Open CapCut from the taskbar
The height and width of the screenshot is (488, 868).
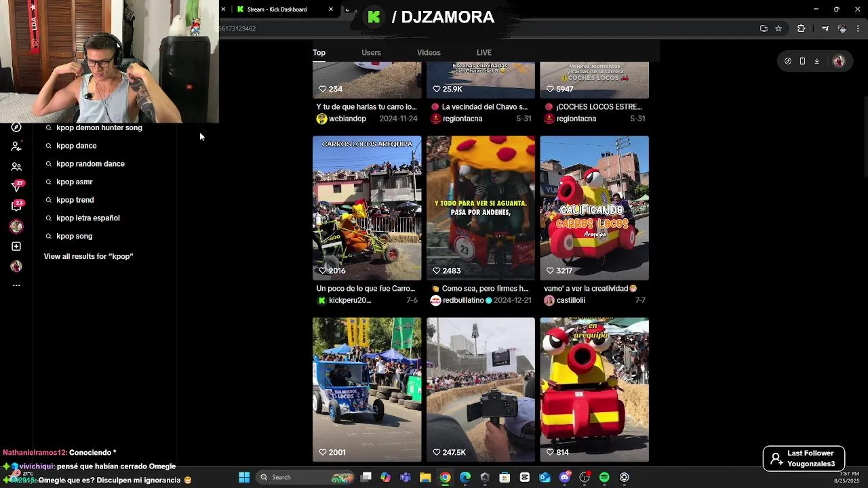[x=525, y=477]
